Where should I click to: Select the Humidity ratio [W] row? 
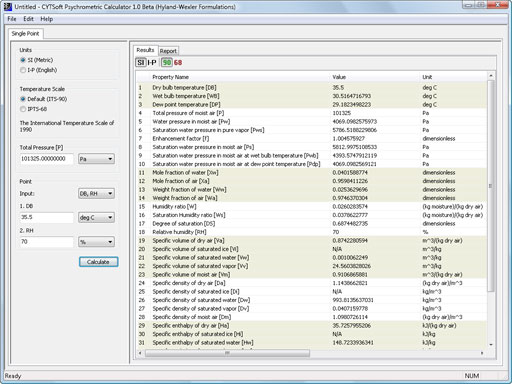[311, 207]
